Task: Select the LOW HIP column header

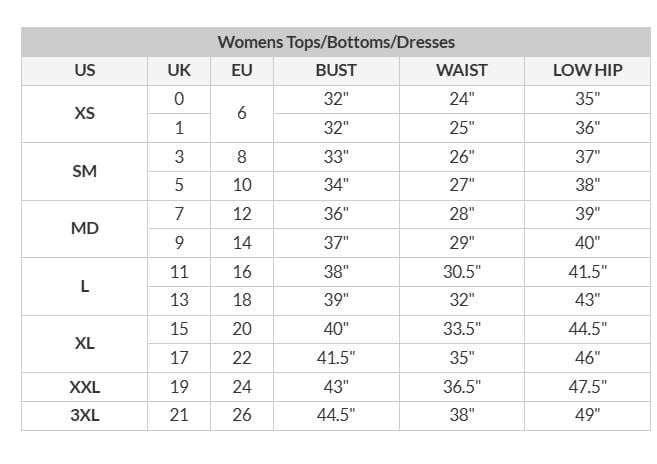Action: (587, 70)
